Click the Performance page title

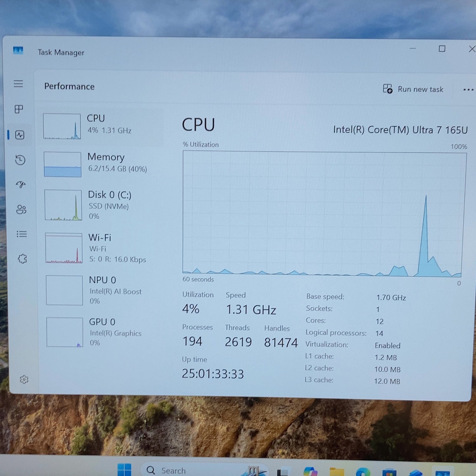point(69,86)
